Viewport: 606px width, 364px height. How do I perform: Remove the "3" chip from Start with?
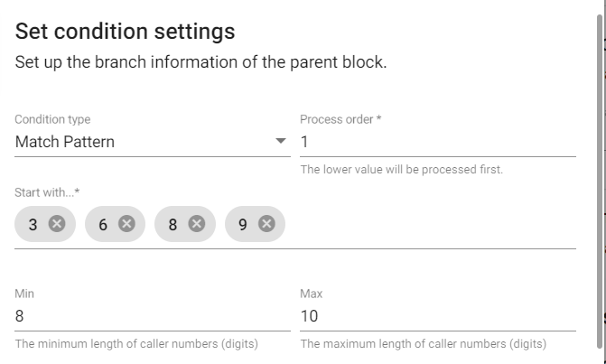click(x=57, y=224)
